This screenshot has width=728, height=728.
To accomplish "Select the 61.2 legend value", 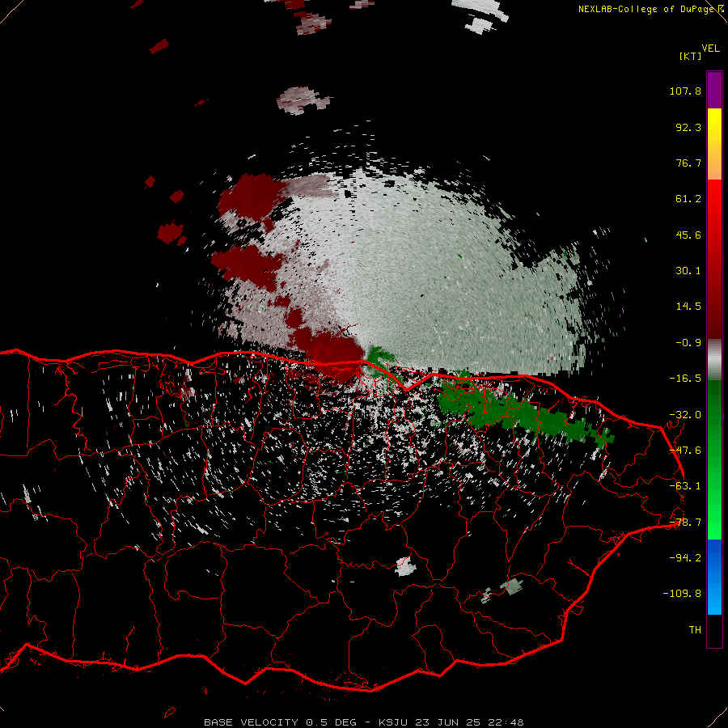I will pyautogui.click(x=688, y=199).
